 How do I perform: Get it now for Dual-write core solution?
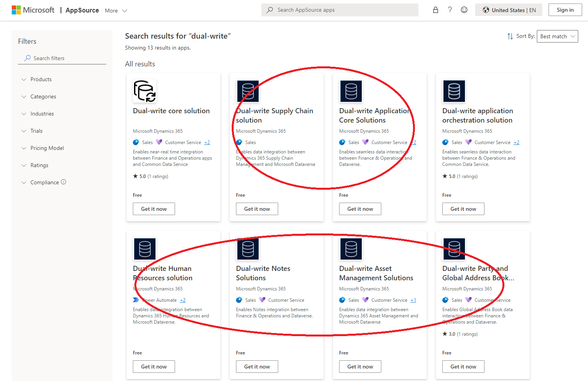click(154, 209)
